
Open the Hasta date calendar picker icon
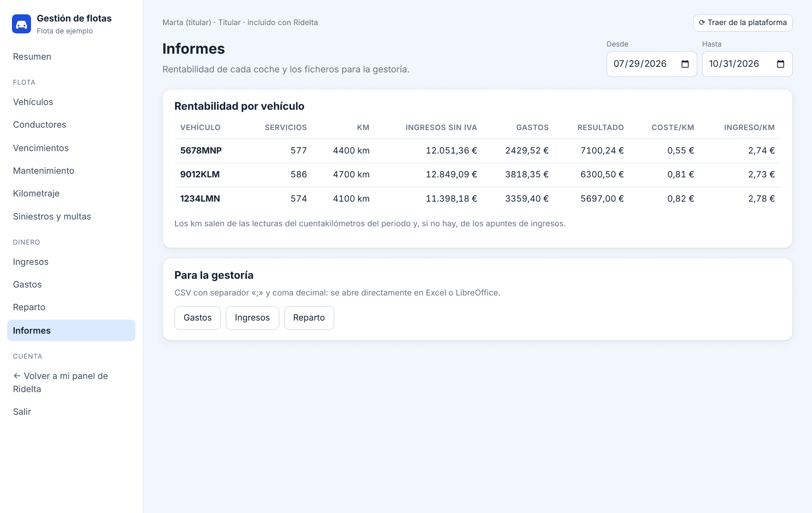coord(781,64)
